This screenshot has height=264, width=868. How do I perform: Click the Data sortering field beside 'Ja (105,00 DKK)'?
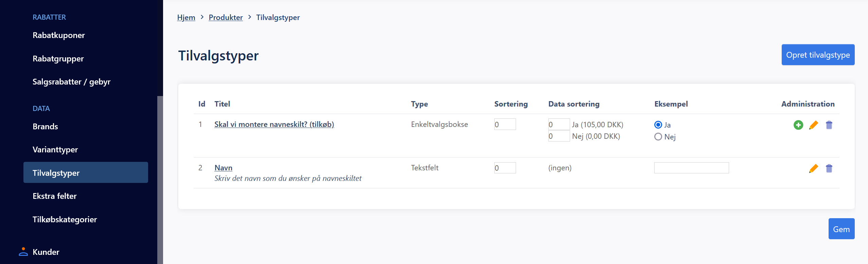pos(559,124)
